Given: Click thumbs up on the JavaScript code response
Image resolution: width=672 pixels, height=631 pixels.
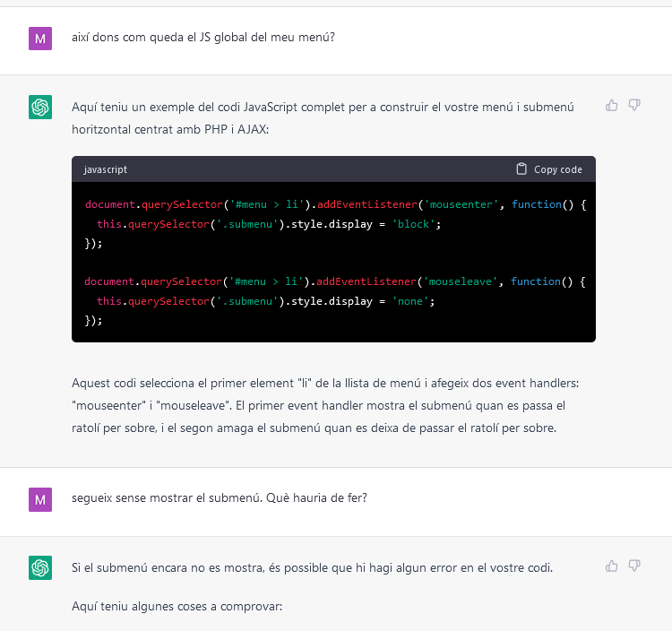Looking at the screenshot, I should [612, 106].
